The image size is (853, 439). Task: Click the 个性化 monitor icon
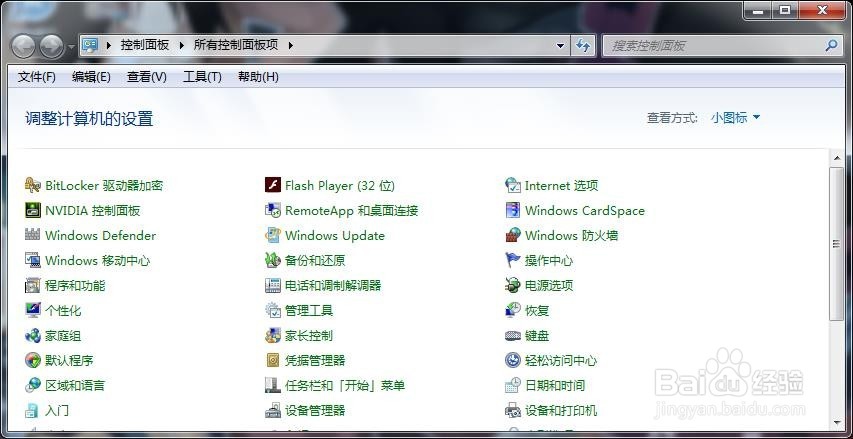(x=33, y=311)
